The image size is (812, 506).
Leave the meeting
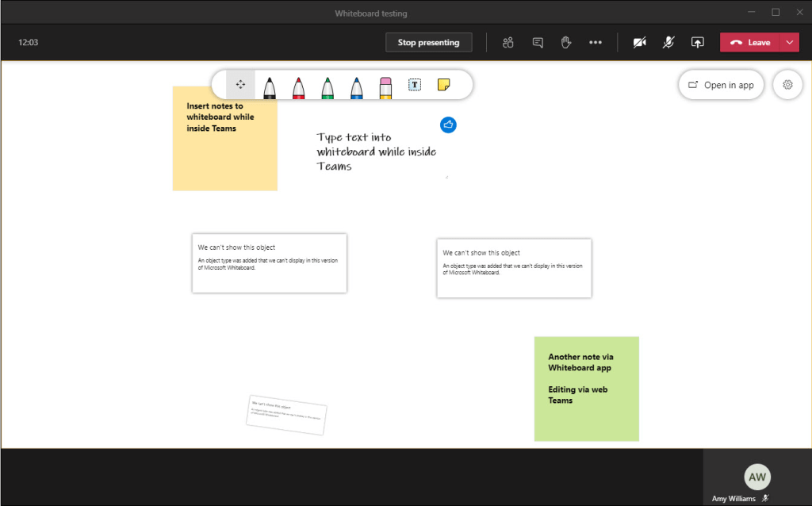tap(750, 43)
